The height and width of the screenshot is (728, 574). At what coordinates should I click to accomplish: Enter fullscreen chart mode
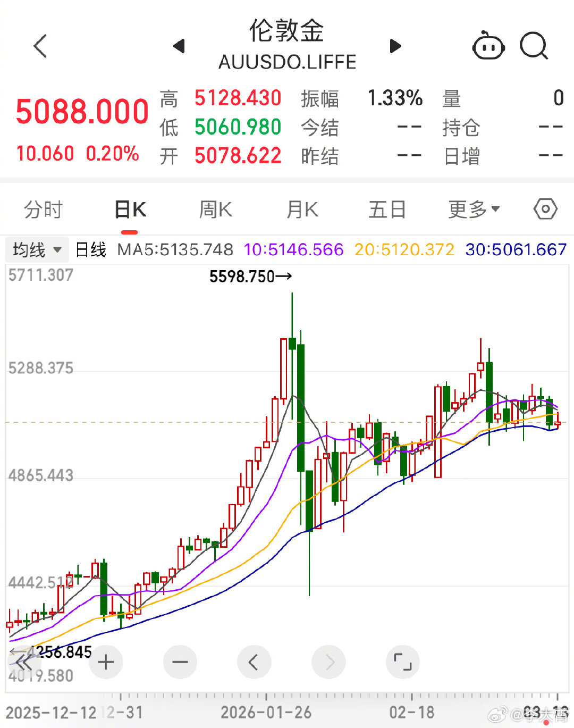tap(402, 662)
